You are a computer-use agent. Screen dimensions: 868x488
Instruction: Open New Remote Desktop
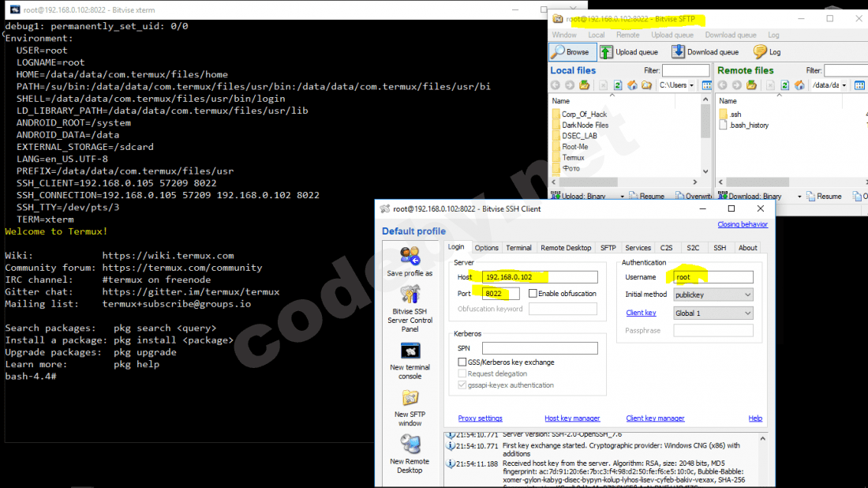point(410,454)
